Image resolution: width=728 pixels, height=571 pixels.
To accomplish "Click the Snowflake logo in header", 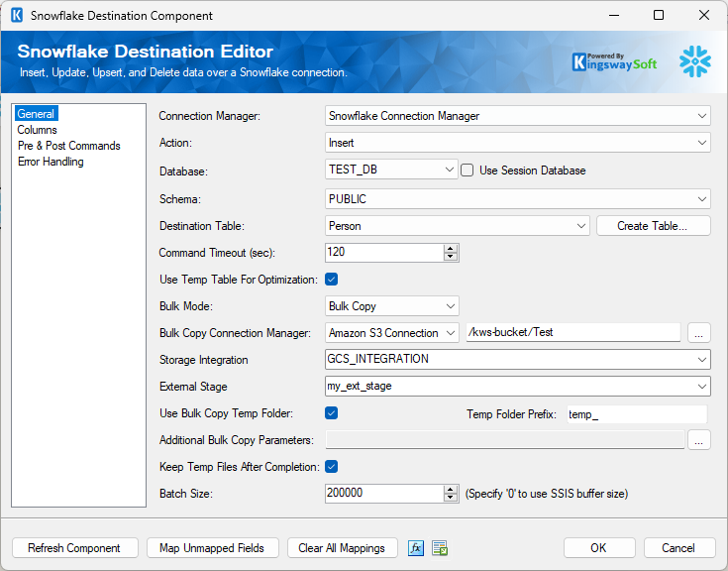I will (x=694, y=61).
